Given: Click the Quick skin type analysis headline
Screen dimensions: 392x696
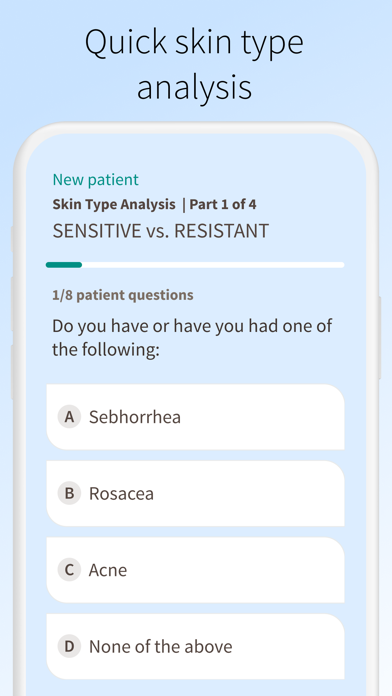Looking at the screenshot, I should tap(194, 64).
